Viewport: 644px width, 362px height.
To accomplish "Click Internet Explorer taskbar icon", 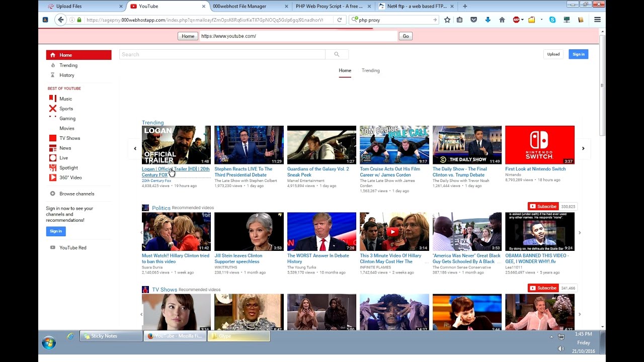I will pos(70,336).
